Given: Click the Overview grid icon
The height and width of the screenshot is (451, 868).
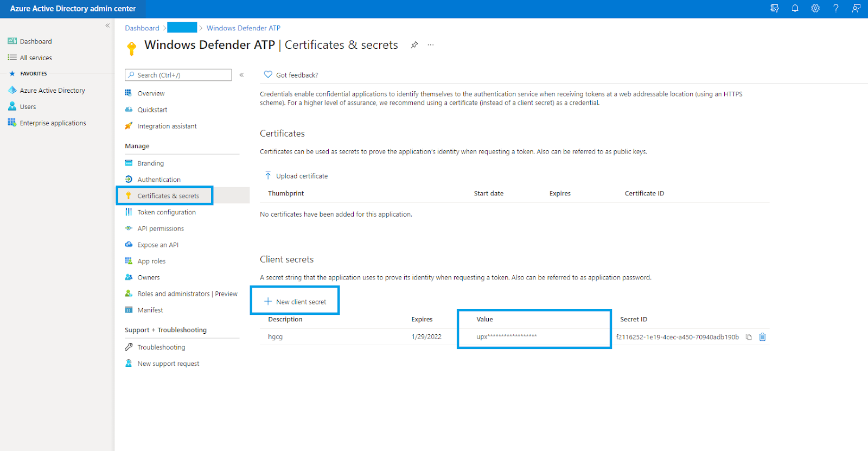Looking at the screenshot, I should pyautogui.click(x=129, y=93).
